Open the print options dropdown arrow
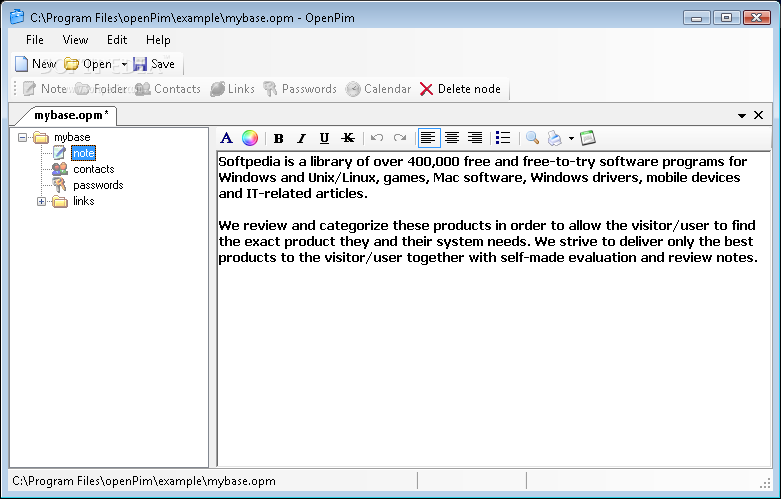This screenshot has width=781, height=499. [x=571, y=138]
